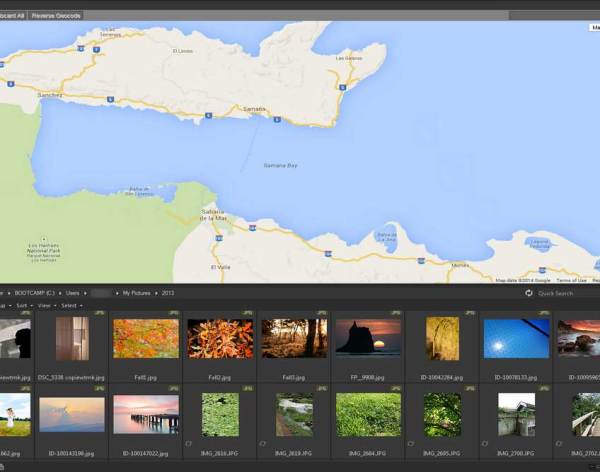Select the Fall3.jpg forest thumbnail
Image resolution: width=600 pixels, height=472 pixels.
pyautogui.click(x=294, y=339)
